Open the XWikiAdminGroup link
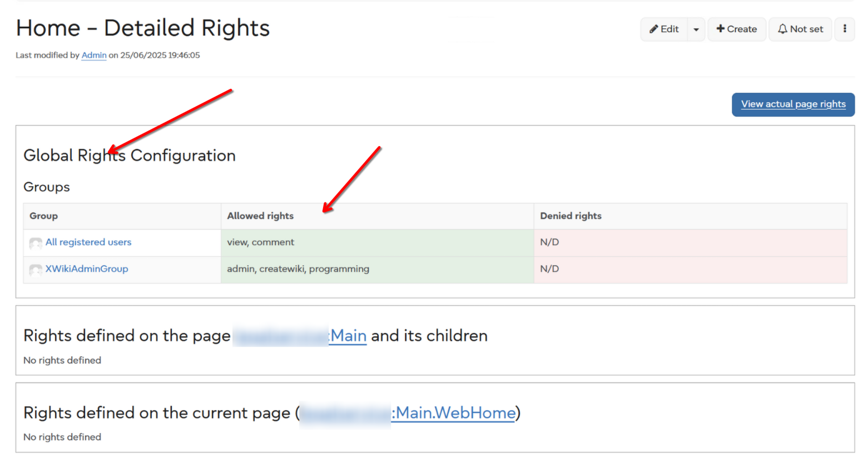The height and width of the screenshot is (463, 868). point(87,269)
